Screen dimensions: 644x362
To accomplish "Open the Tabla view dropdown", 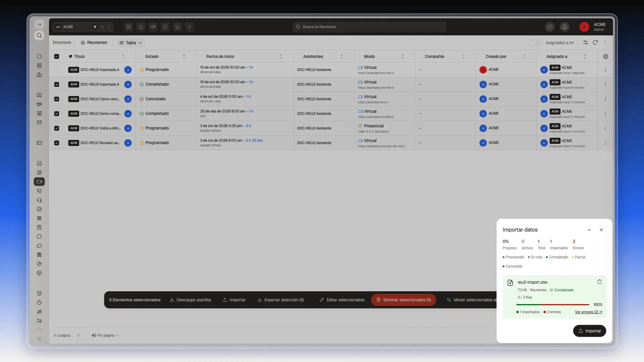I will (131, 43).
